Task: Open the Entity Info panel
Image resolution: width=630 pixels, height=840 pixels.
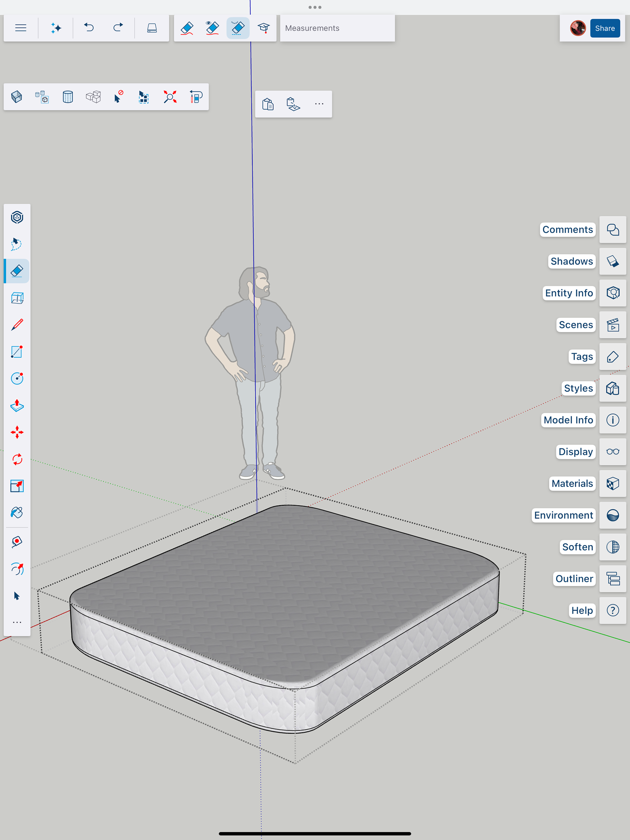Action: [x=612, y=293]
